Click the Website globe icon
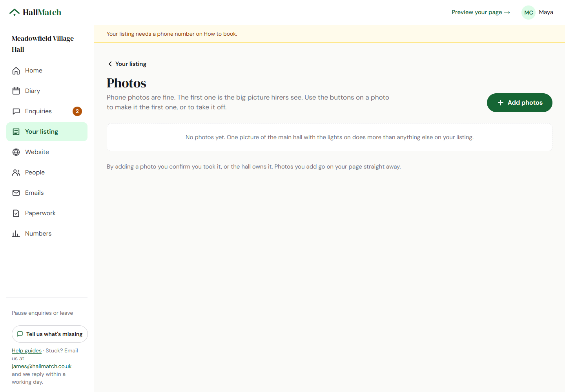 pos(16,152)
